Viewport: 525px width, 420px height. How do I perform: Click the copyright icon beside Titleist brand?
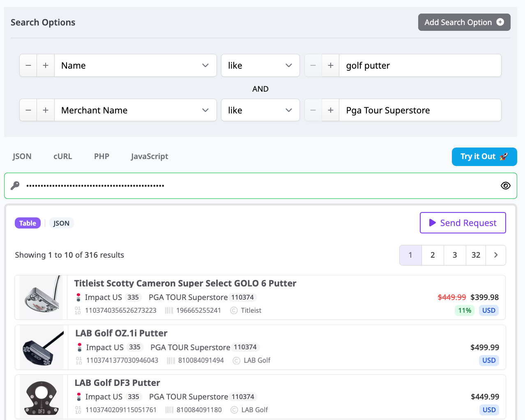click(x=234, y=310)
